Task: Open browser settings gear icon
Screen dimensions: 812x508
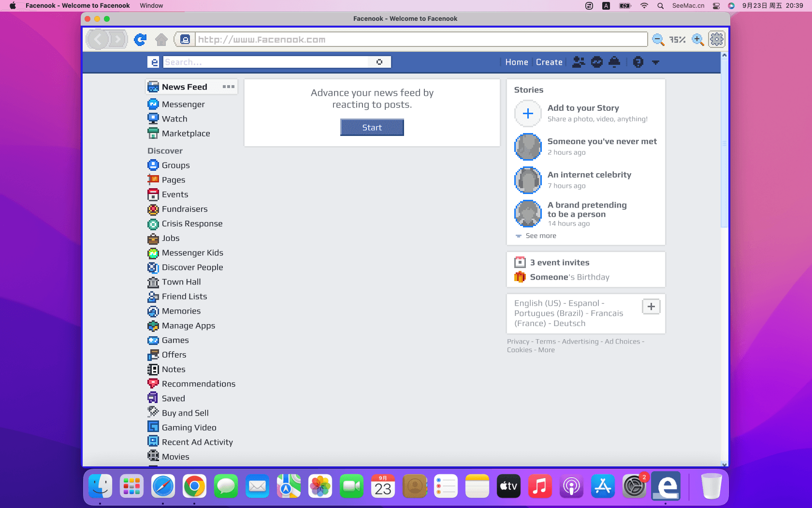Action: (717, 39)
